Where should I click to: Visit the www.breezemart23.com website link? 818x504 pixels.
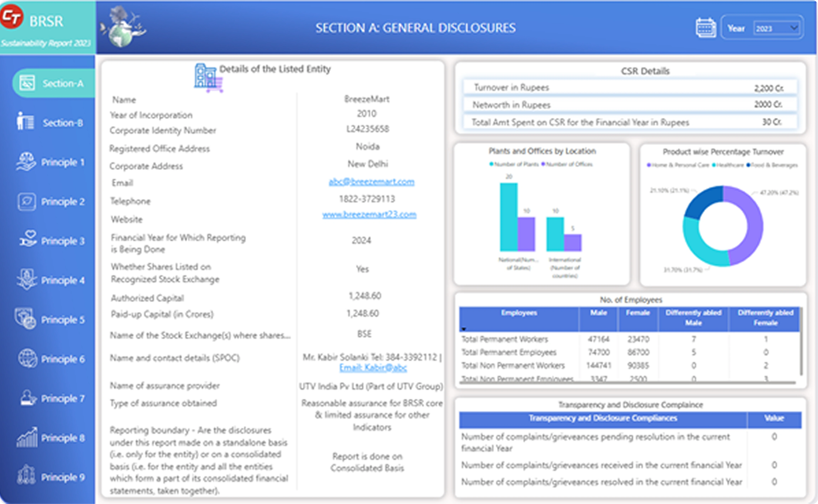click(x=369, y=214)
